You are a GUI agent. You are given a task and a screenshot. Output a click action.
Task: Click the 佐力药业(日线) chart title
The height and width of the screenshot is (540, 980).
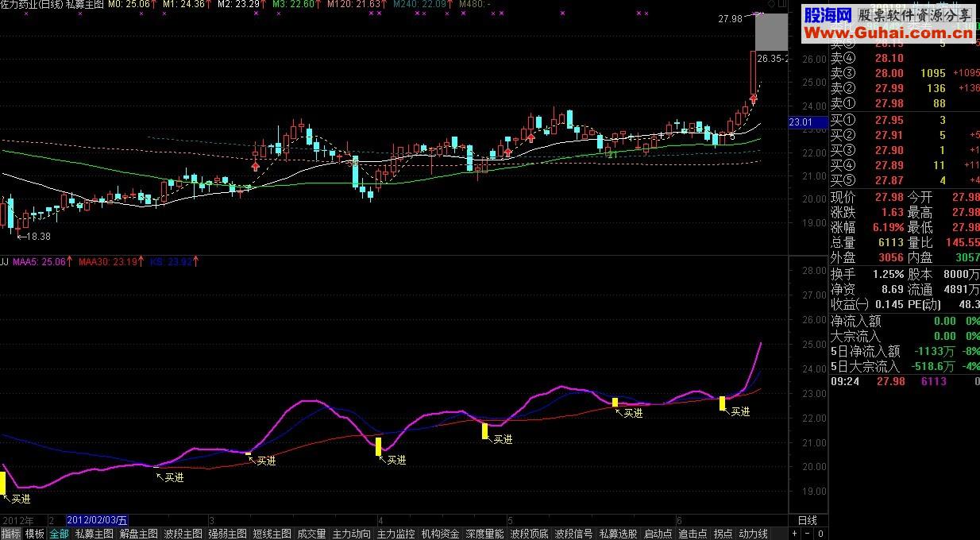point(32,5)
